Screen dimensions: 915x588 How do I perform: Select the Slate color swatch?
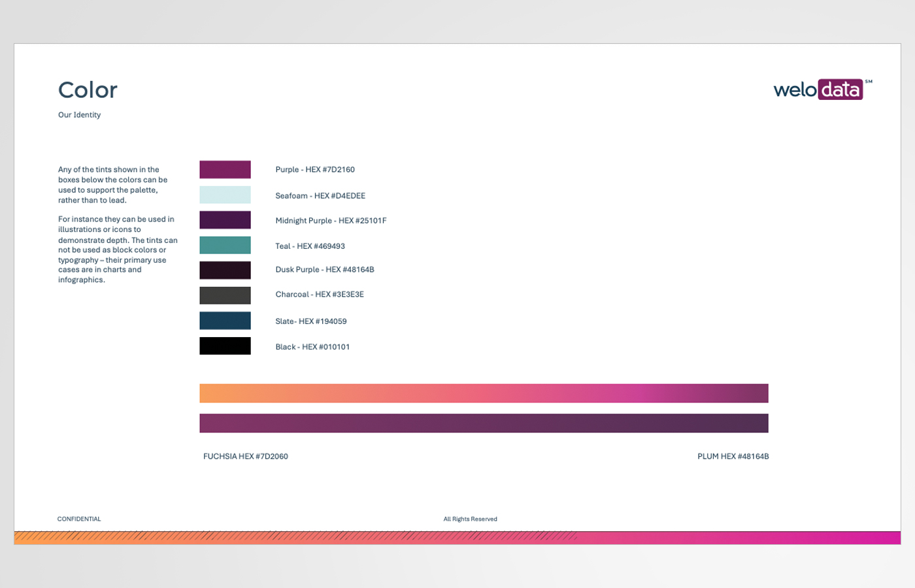(x=225, y=320)
